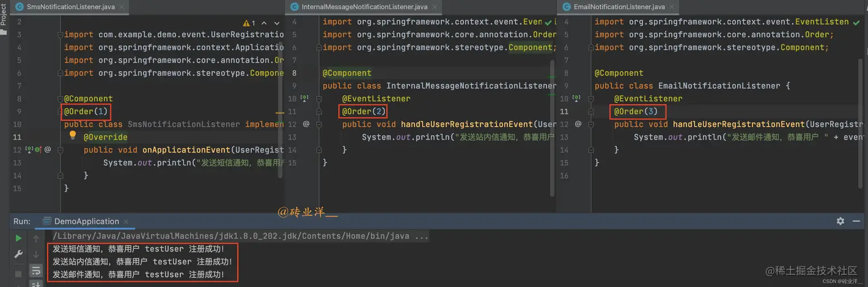Click the java command path line in console

tap(240, 236)
